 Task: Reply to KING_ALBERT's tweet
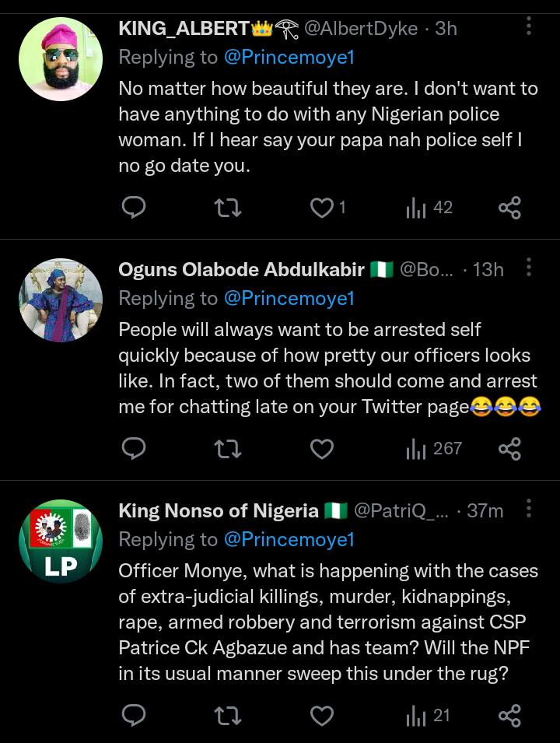[135, 208]
